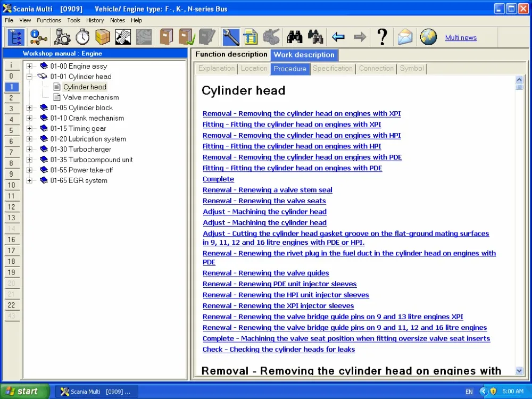The height and width of the screenshot is (399, 532).
Task: Select Valve mechanism in the tree
Action: 90,97
